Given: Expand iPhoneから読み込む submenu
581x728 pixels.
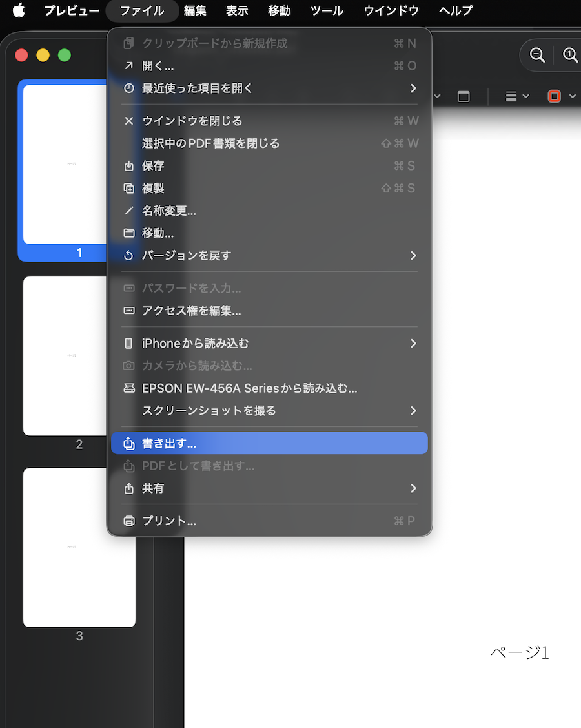Looking at the screenshot, I should tap(269, 344).
